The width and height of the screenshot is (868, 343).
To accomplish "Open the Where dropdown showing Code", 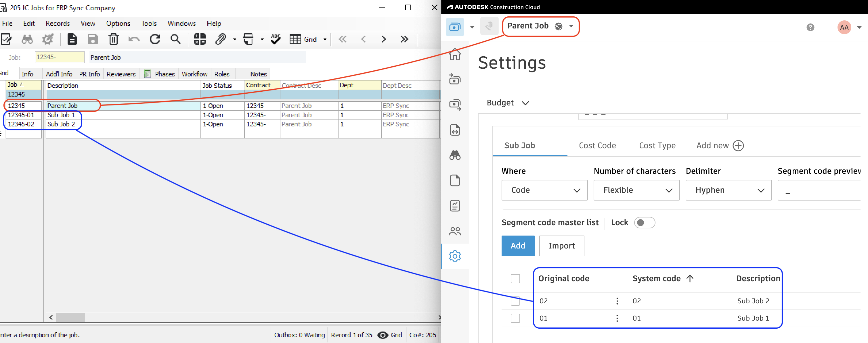I will [x=544, y=190].
